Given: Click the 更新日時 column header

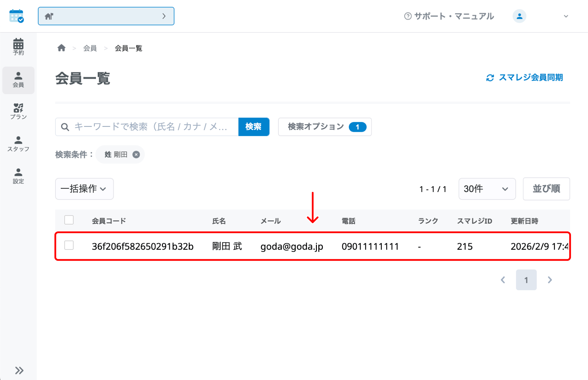Looking at the screenshot, I should click(524, 221).
